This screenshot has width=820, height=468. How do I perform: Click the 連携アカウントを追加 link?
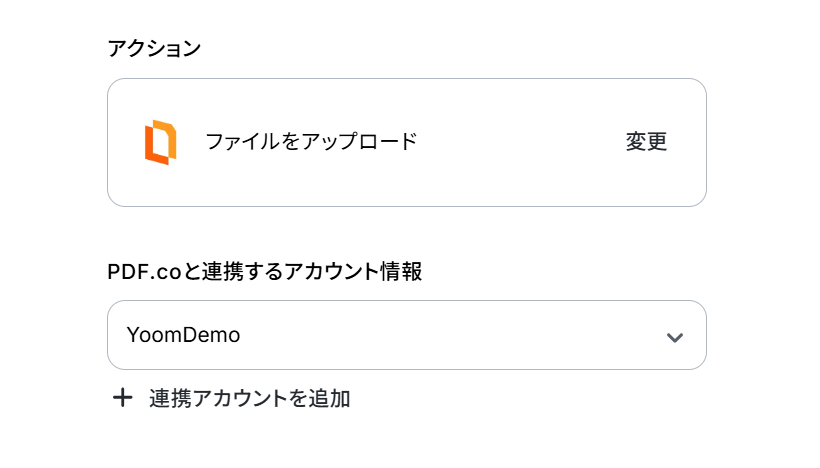pyautogui.click(x=249, y=398)
